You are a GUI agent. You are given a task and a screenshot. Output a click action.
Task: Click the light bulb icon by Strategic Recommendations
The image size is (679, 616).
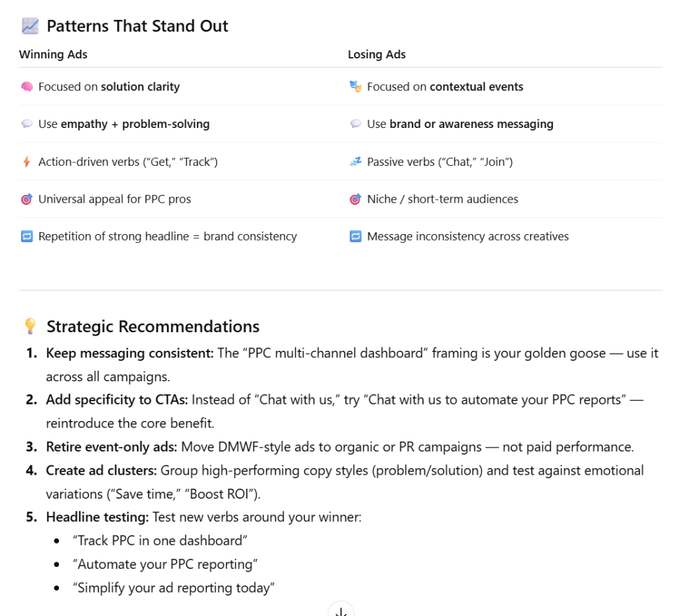30,326
